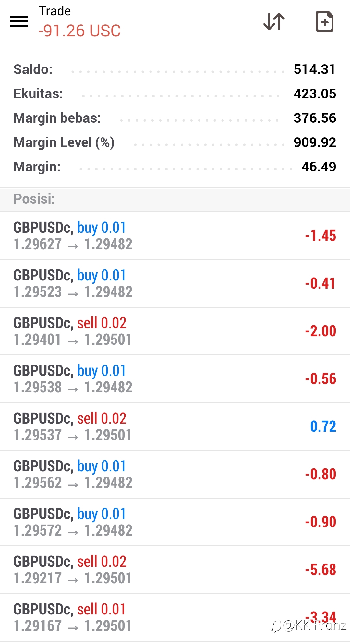Open buy position opened at 1.29572
Viewport: 350px width, 644px height.
pos(175,522)
